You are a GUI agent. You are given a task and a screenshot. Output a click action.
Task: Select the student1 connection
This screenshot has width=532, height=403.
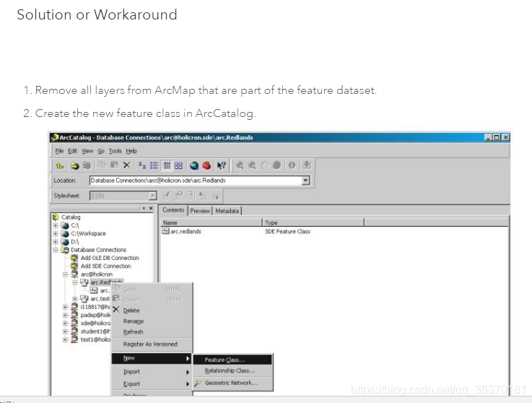tap(95, 331)
